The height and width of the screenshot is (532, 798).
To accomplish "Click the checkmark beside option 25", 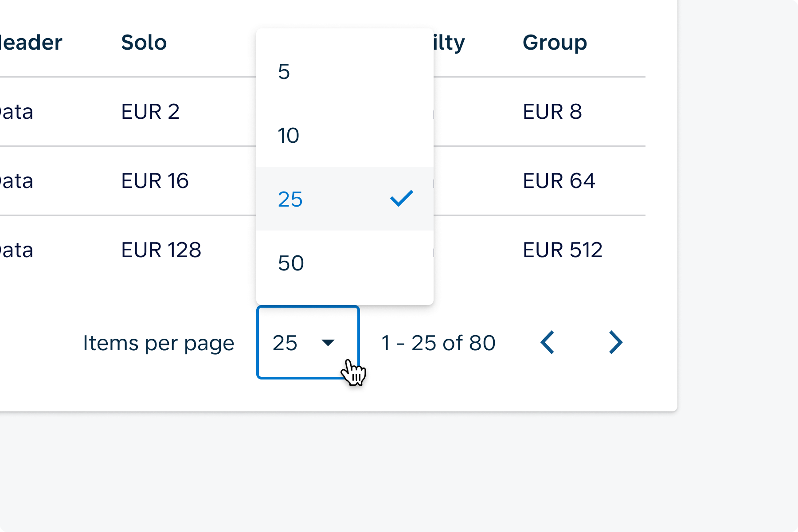I will pyautogui.click(x=401, y=199).
